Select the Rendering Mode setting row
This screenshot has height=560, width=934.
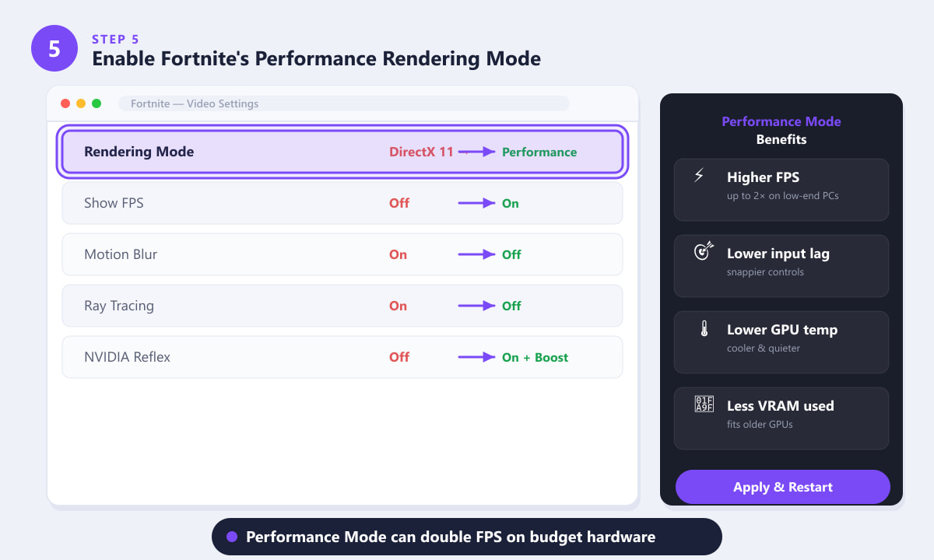342,152
